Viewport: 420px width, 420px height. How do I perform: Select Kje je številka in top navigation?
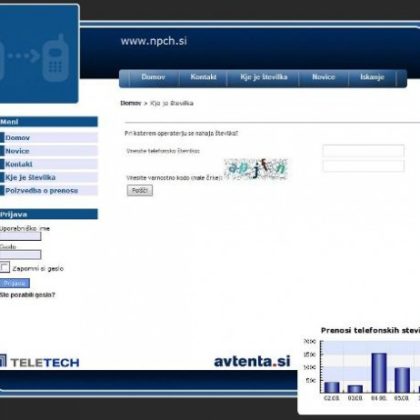264,77
